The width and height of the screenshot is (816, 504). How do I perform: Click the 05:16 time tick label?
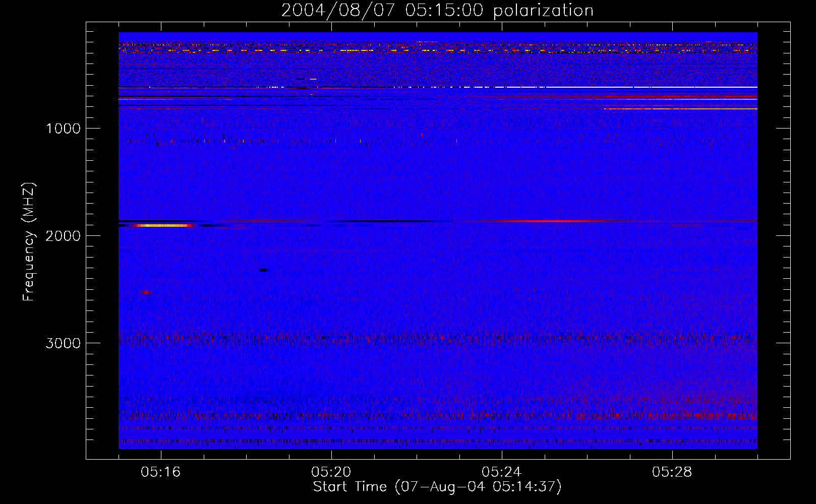[161, 472]
